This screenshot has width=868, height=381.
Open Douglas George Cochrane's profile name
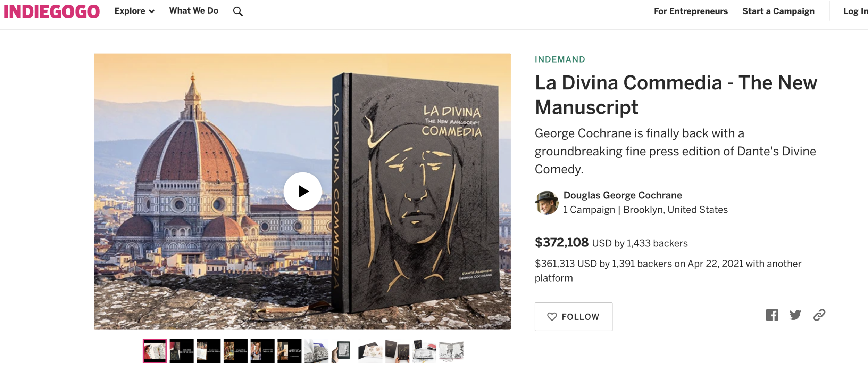pyautogui.click(x=623, y=195)
